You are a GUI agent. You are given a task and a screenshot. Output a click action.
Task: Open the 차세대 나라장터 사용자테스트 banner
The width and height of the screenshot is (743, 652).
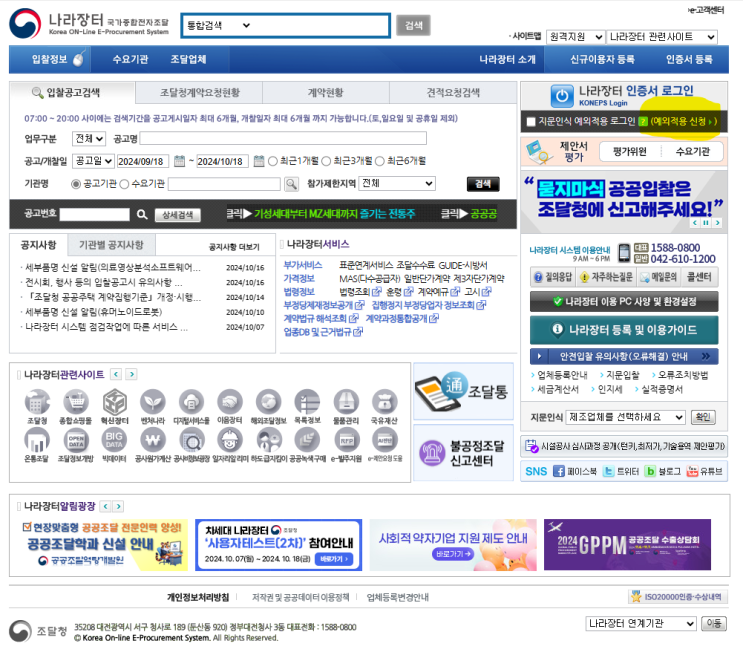pyautogui.click(x=279, y=545)
